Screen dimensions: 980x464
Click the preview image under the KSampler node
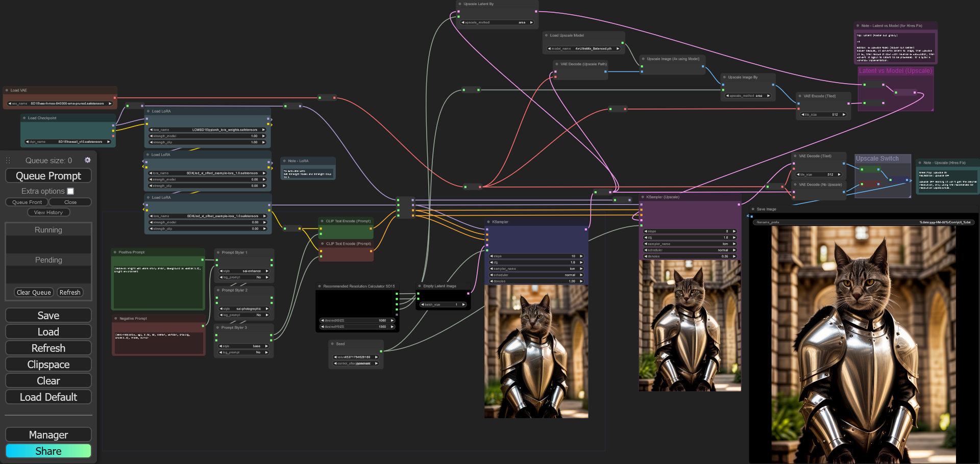(x=536, y=351)
